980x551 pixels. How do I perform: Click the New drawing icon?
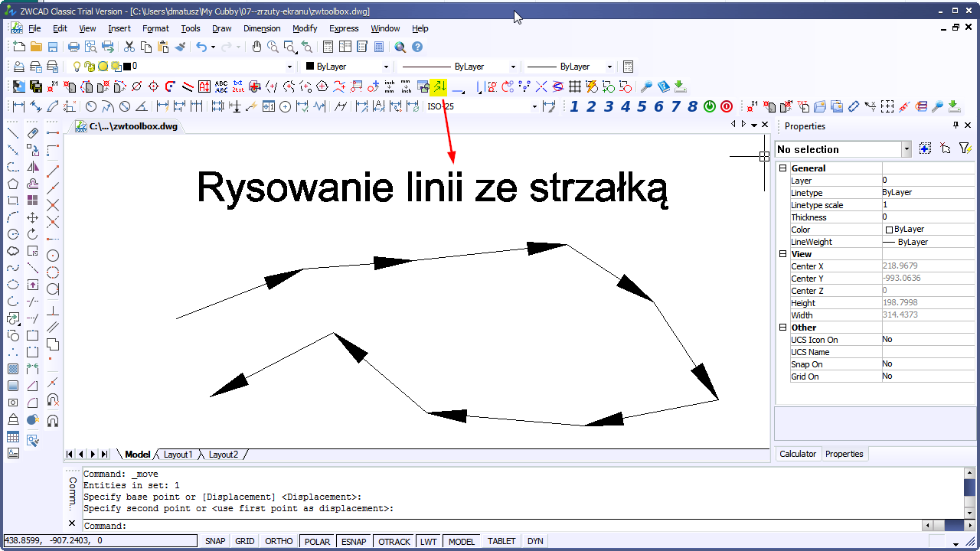point(19,47)
